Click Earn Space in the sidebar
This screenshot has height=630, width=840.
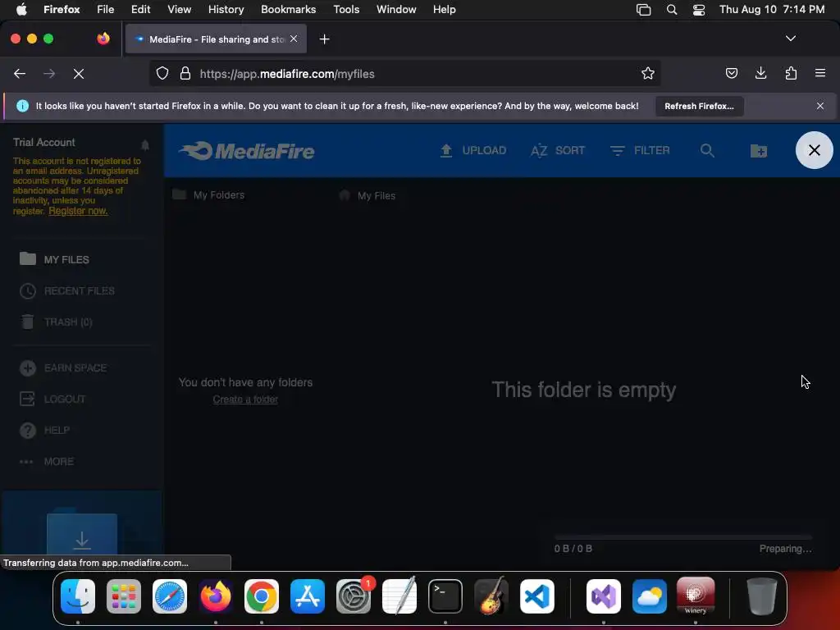click(63, 368)
